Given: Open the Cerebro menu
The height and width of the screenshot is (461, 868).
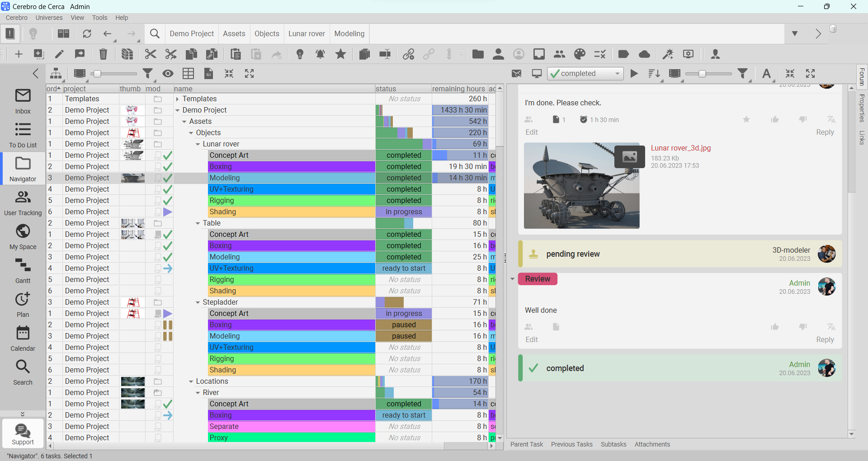Looking at the screenshot, I should [x=17, y=18].
